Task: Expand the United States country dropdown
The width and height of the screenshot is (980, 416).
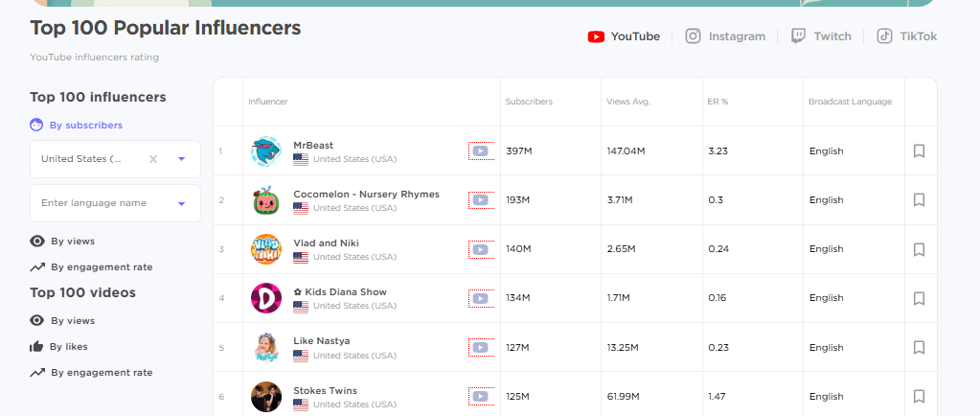Action: [x=181, y=159]
